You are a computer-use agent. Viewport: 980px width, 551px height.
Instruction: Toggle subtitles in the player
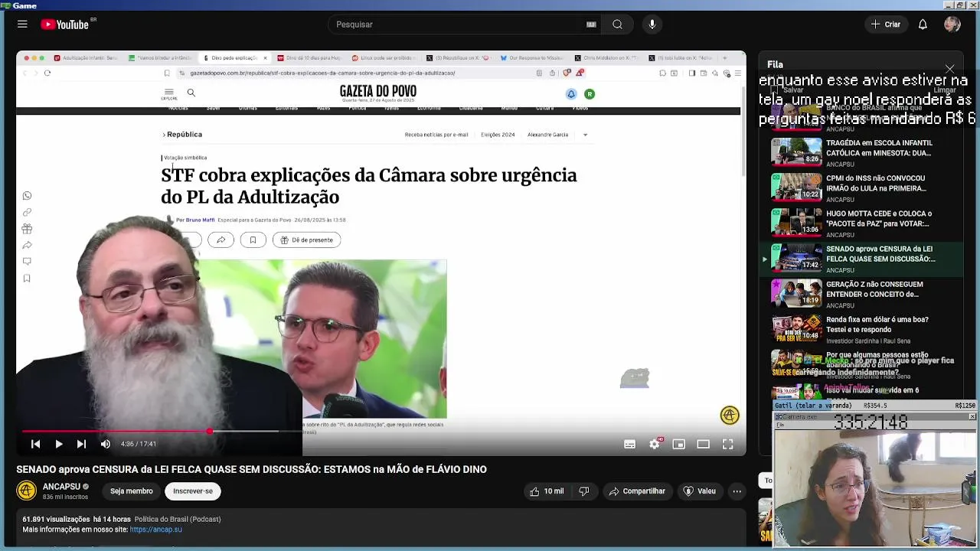click(x=629, y=444)
